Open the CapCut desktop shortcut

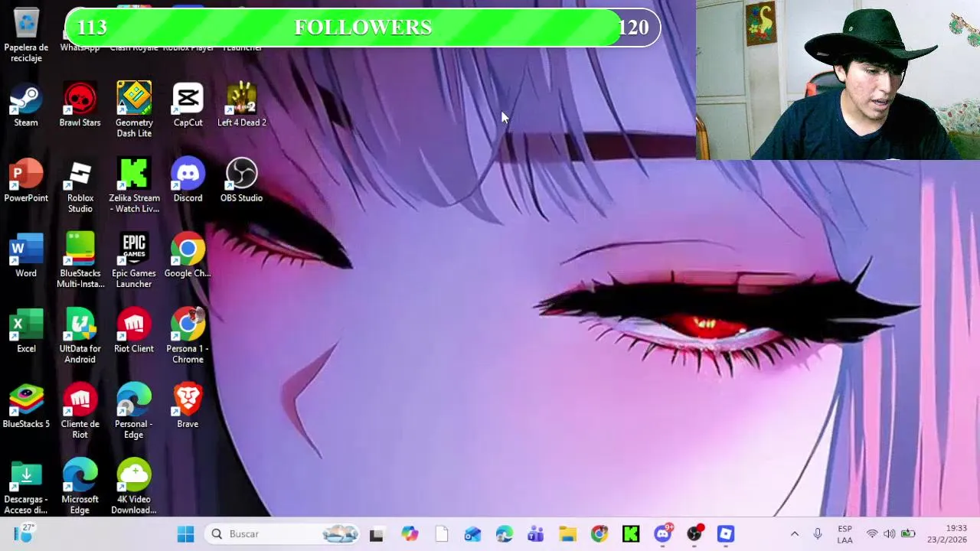(x=188, y=106)
